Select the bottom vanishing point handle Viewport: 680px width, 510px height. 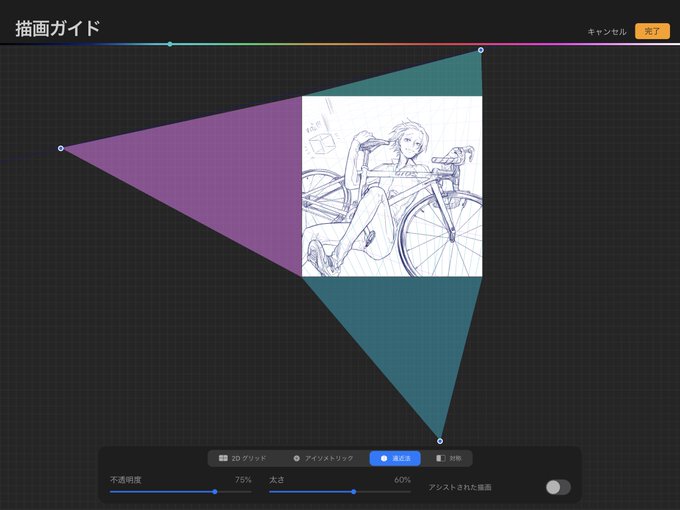[440, 441]
